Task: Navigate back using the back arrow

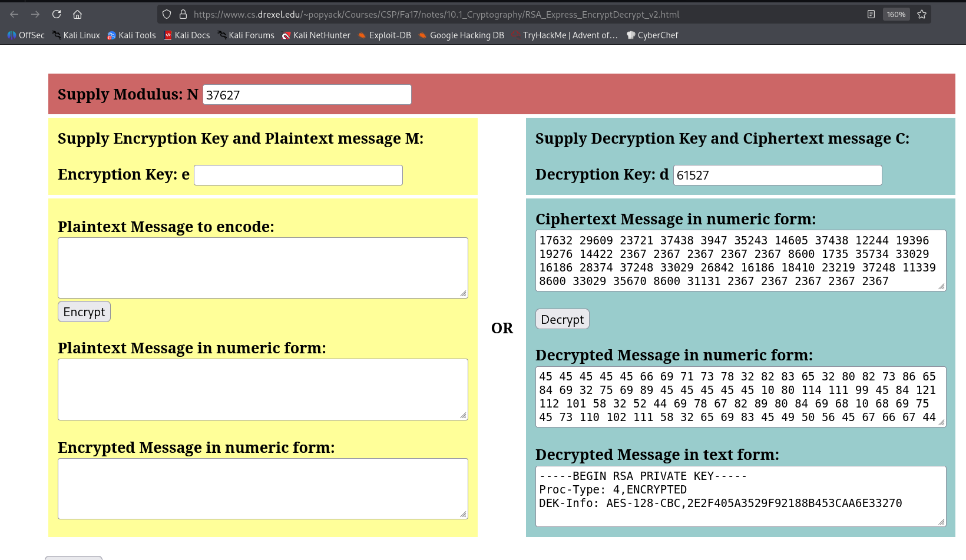Action: click(x=14, y=14)
